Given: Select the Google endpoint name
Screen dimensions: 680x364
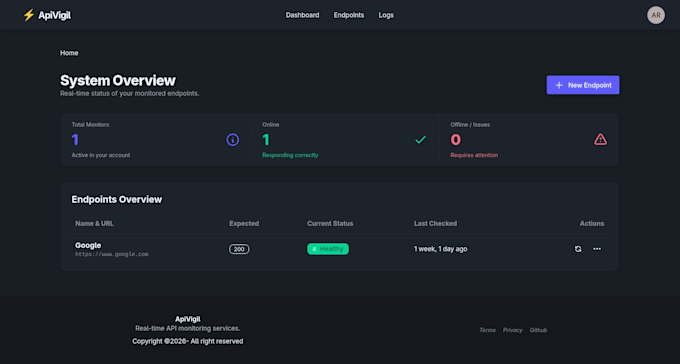Looking at the screenshot, I should coord(88,245).
